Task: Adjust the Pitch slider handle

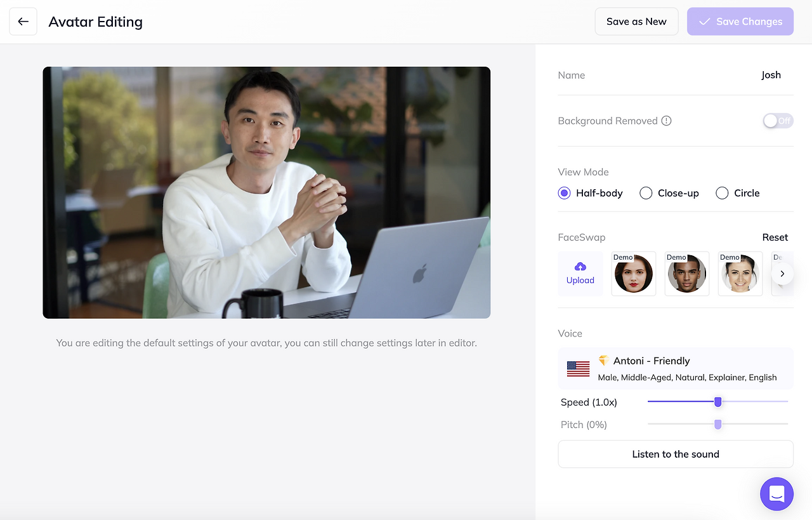Action: [718, 424]
